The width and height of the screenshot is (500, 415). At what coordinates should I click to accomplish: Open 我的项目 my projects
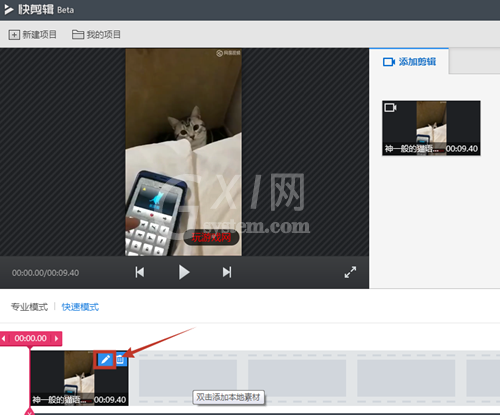96,35
